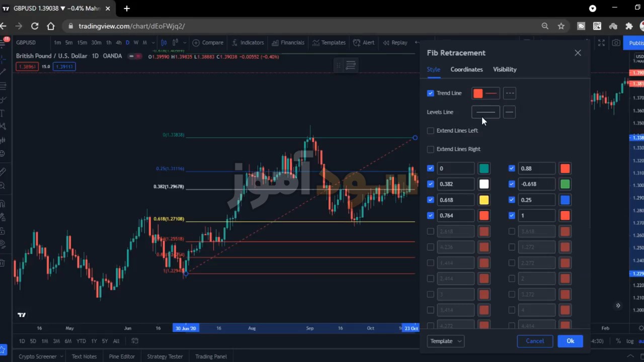This screenshot has height=362, width=644.
Task: Edit the 0.764 level value field
Action: coord(455,215)
